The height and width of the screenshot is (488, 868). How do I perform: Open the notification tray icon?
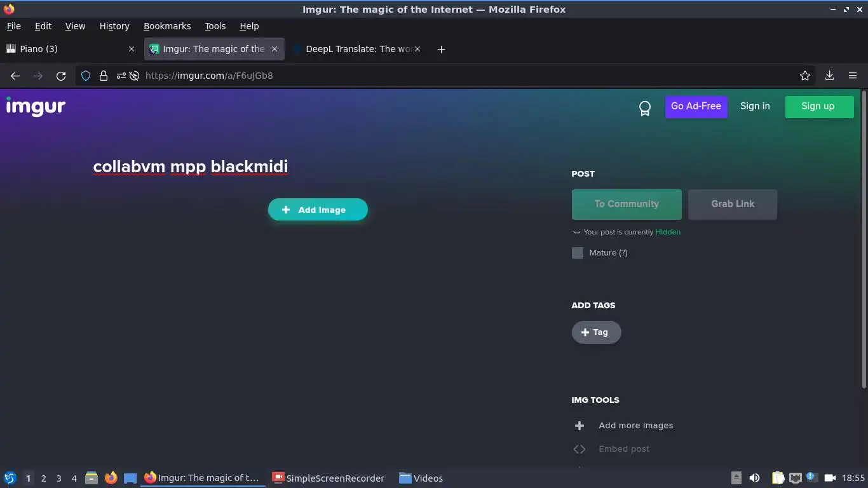pyautogui.click(x=811, y=477)
